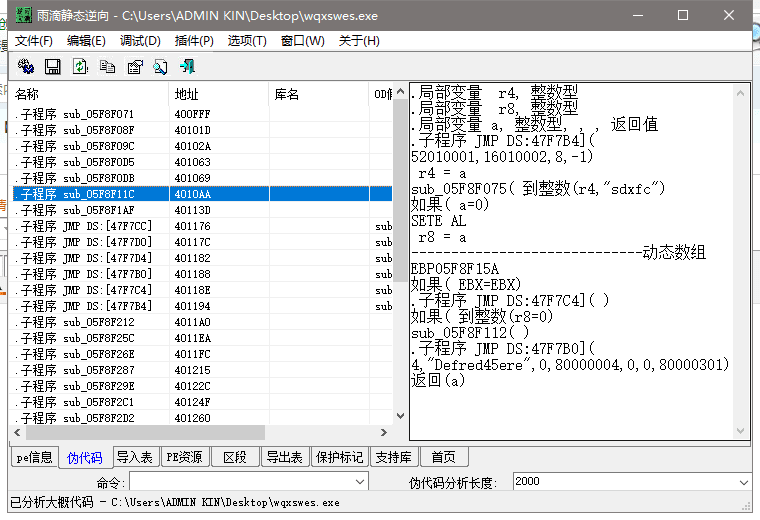Switch to the 导入表 tab
Image resolution: width=760 pixels, height=520 pixels.
pos(135,457)
